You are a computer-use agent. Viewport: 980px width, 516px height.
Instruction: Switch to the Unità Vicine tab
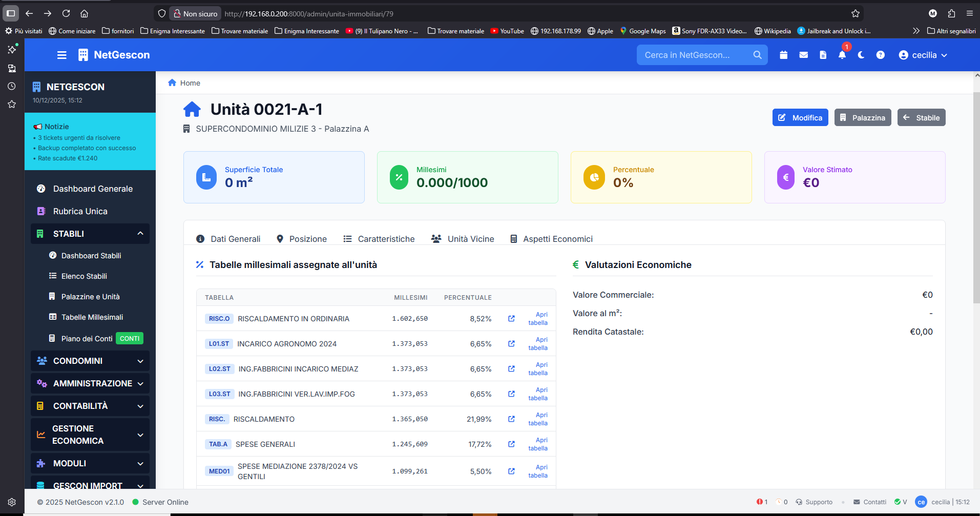[463, 239]
